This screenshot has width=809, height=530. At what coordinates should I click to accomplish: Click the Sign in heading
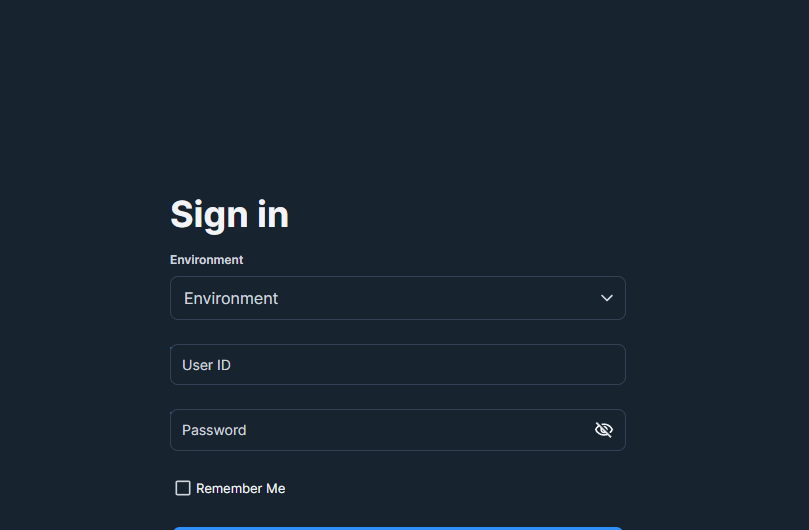229,214
